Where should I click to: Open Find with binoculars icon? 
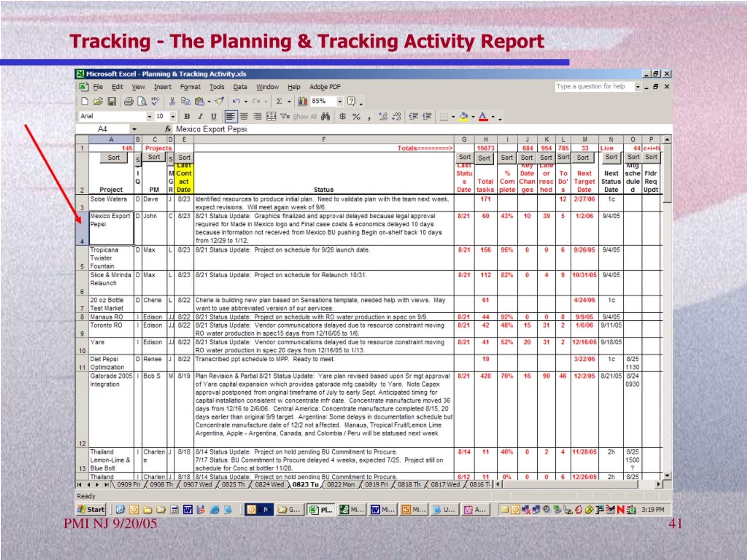[x=326, y=116]
